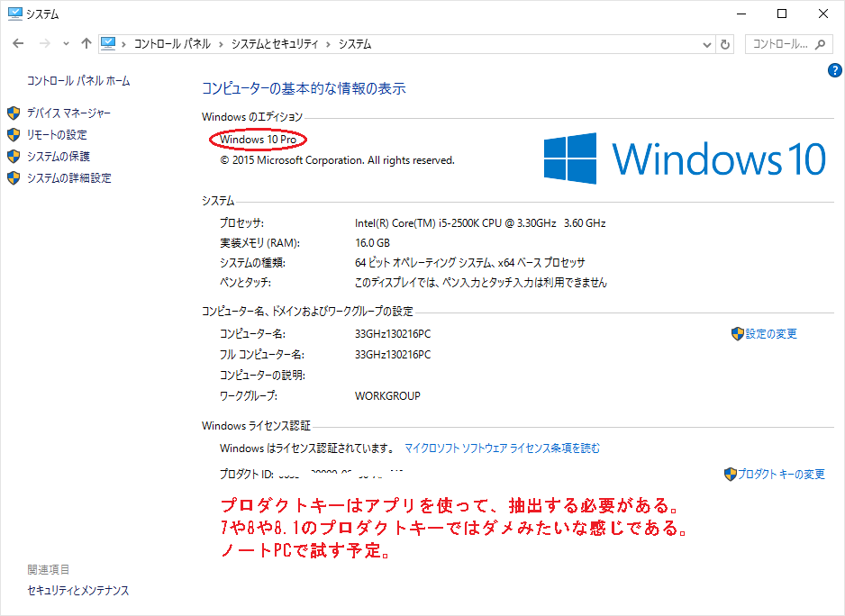
Task: Read マイクロソフト ソフトウェア ライセンス条項を読む link
Action: (x=503, y=448)
